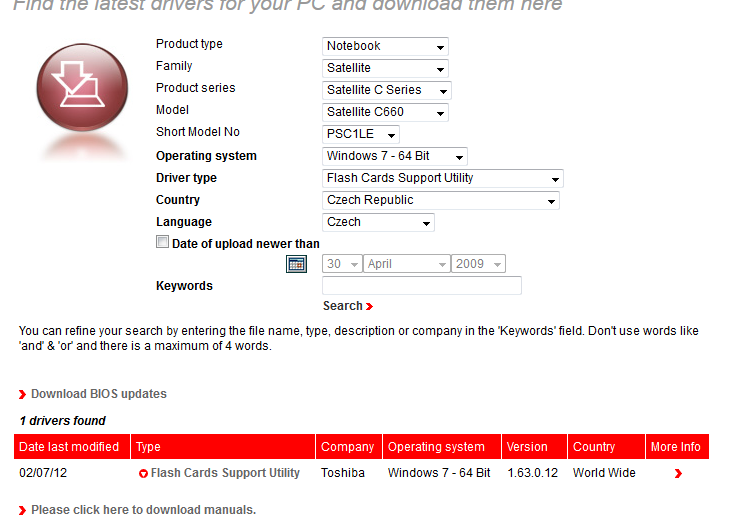The image size is (732, 532).
Task: Open the Model dropdown showing Satellite C660
Action: point(385,112)
